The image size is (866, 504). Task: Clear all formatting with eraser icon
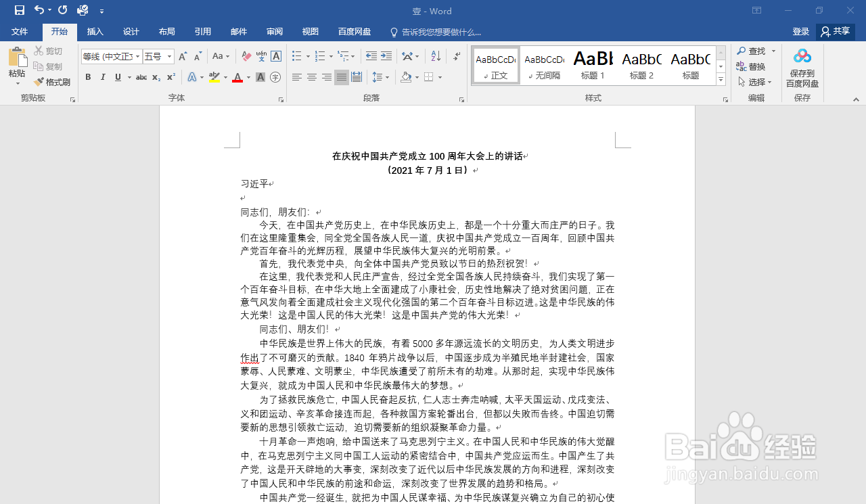coord(246,57)
